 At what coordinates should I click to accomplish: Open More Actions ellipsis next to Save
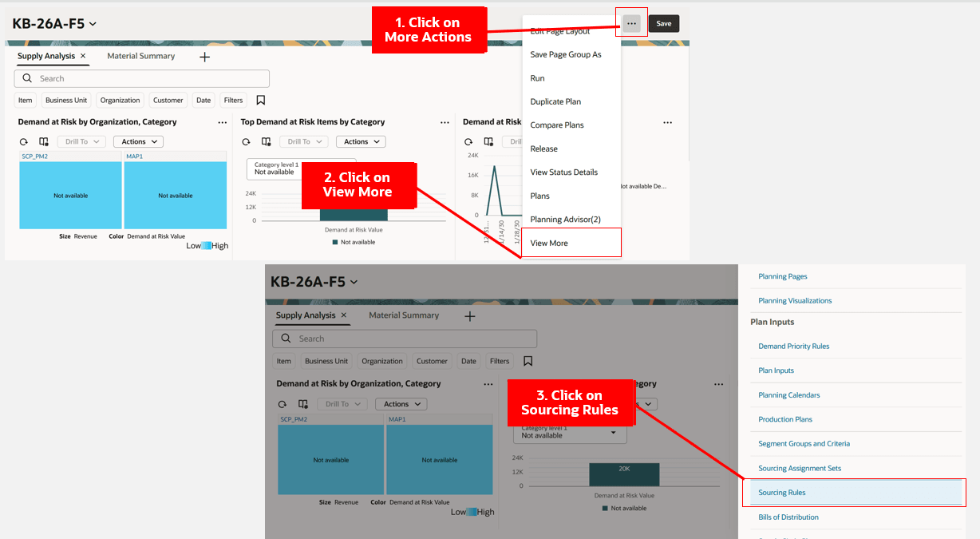pyautogui.click(x=631, y=22)
